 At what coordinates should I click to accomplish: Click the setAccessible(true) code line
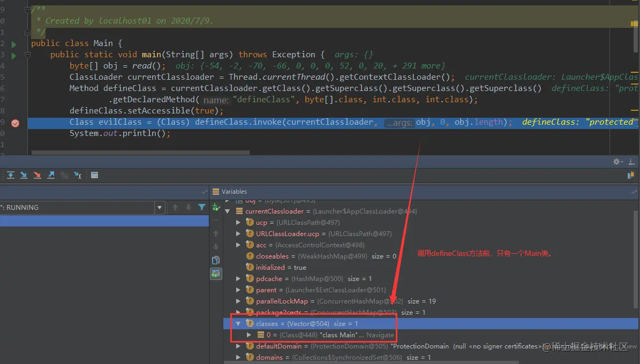[147, 111]
